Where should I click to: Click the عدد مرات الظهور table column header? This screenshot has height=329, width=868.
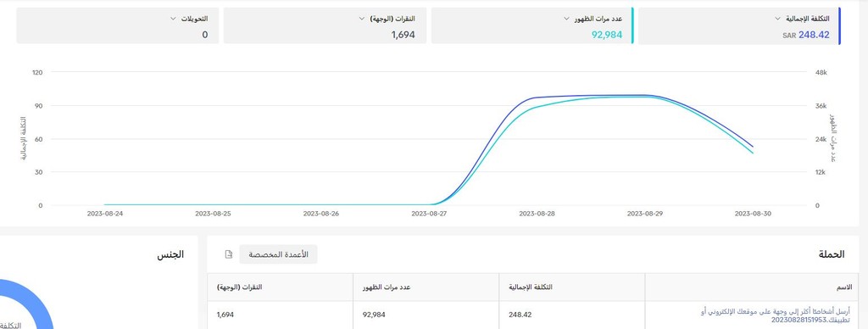[387, 287]
